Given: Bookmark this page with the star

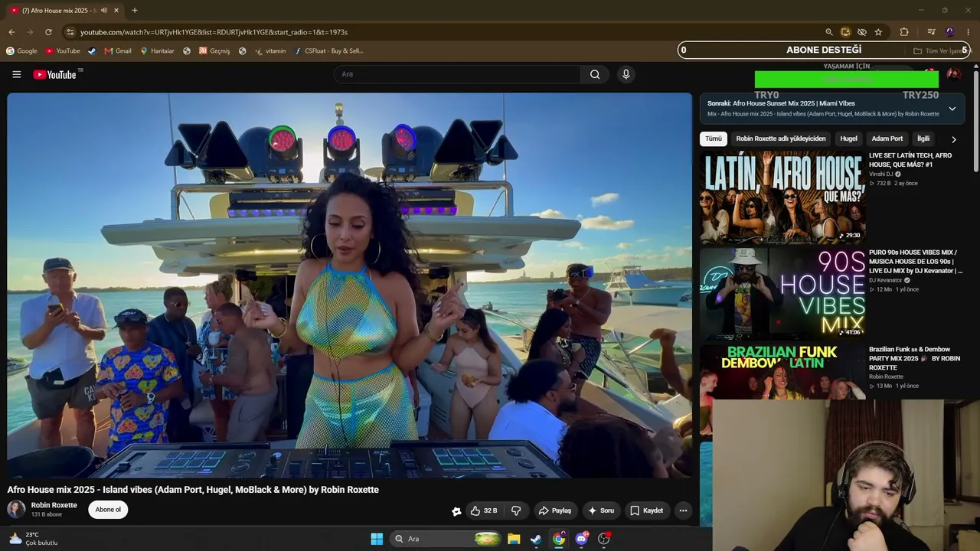Looking at the screenshot, I should coord(878,32).
